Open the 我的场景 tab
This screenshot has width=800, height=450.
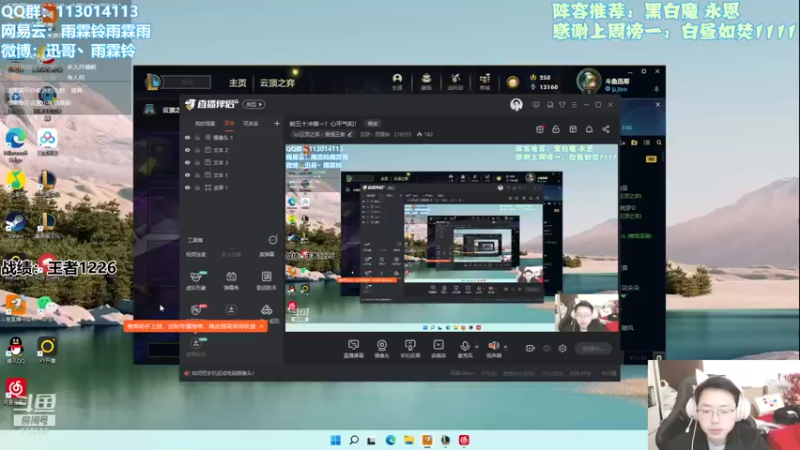[x=205, y=123]
